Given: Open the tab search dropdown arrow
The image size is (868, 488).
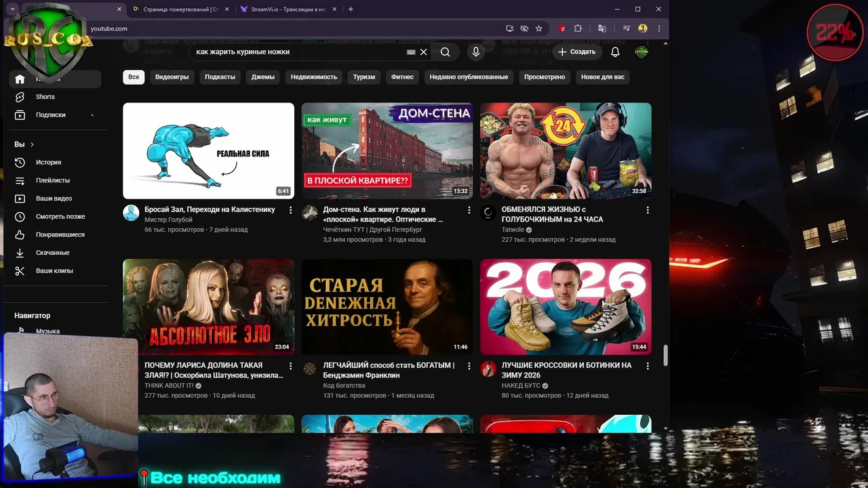Looking at the screenshot, I should pos(12,9).
